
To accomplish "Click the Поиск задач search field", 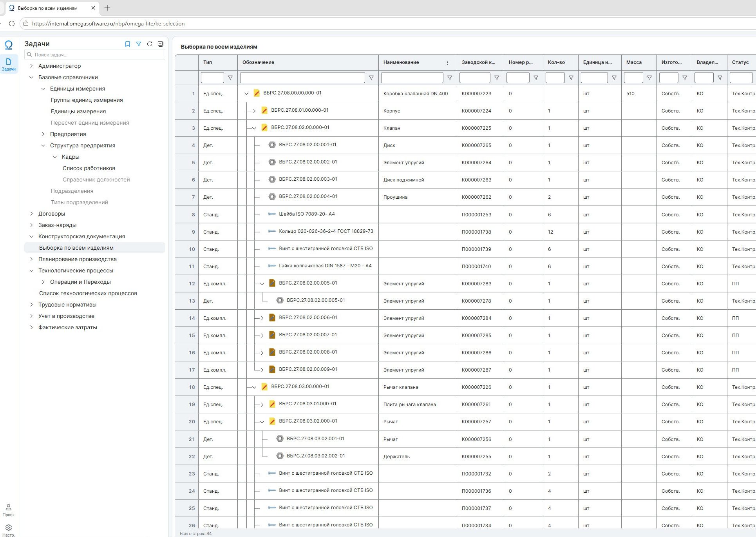I will click(95, 54).
